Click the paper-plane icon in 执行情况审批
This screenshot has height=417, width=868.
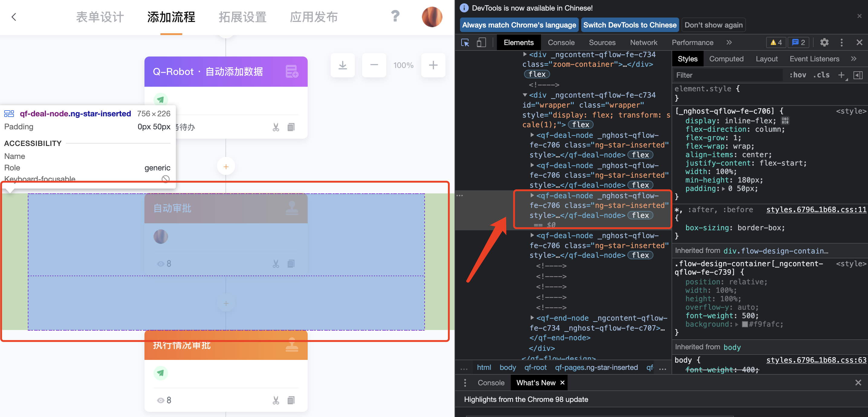click(161, 373)
